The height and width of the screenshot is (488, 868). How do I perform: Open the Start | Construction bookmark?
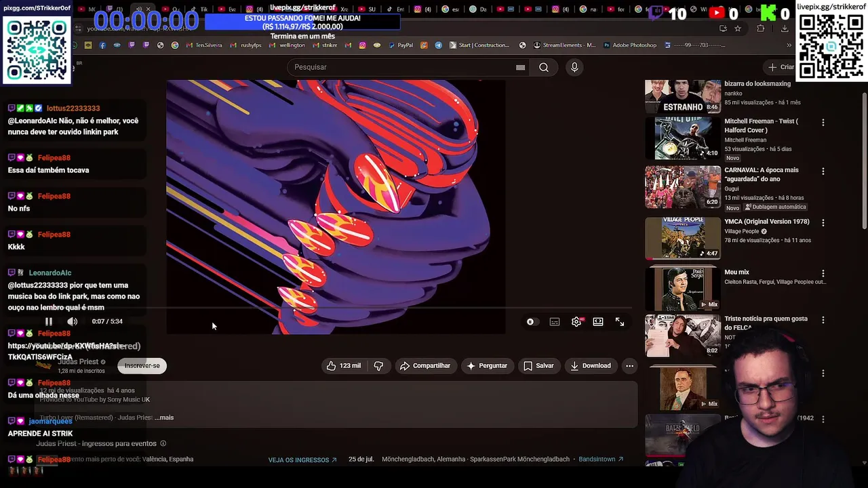(479, 45)
